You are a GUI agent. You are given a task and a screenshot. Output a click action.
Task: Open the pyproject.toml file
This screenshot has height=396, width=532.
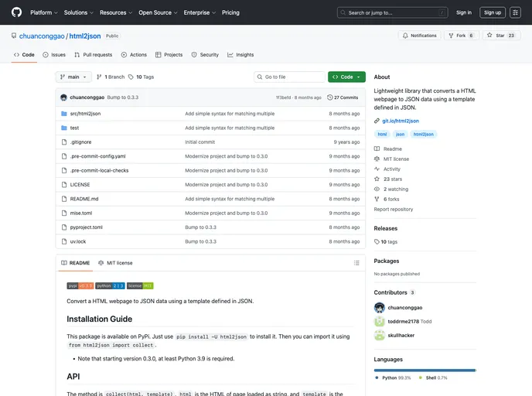(86, 227)
